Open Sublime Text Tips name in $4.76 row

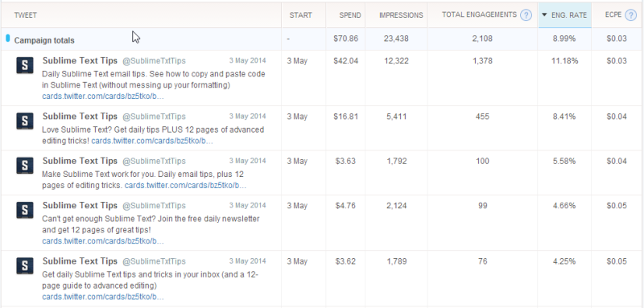(80, 205)
